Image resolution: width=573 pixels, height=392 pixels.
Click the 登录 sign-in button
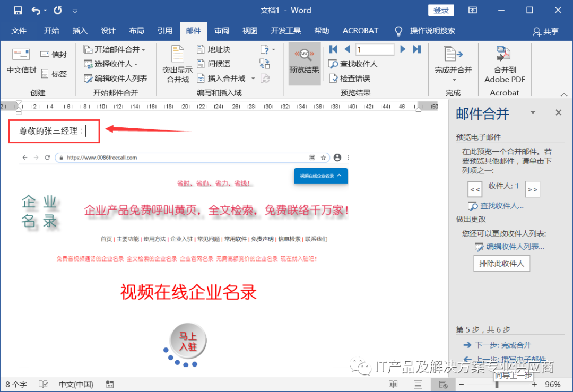coord(441,10)
